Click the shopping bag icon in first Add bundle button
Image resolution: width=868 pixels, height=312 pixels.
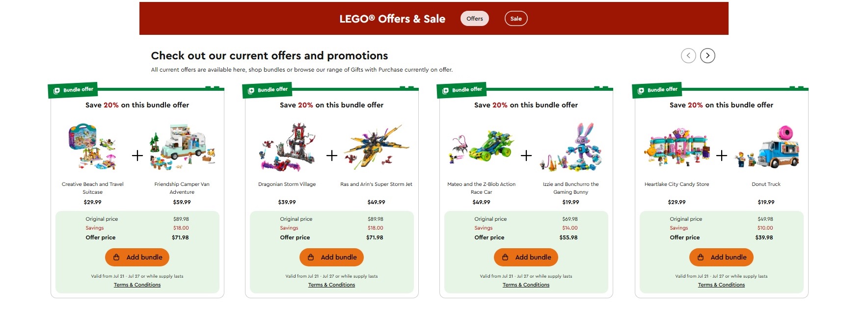116,257
